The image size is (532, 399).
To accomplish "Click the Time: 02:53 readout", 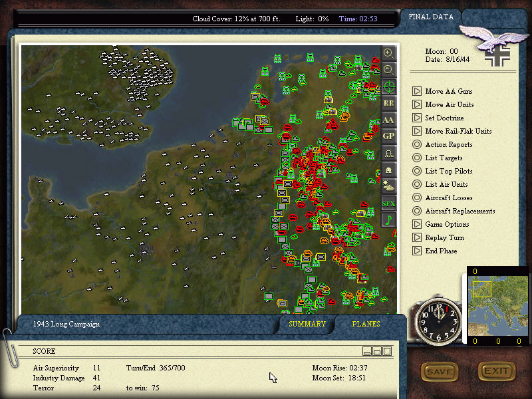I will pyautogui.click(x=358, y=19).
